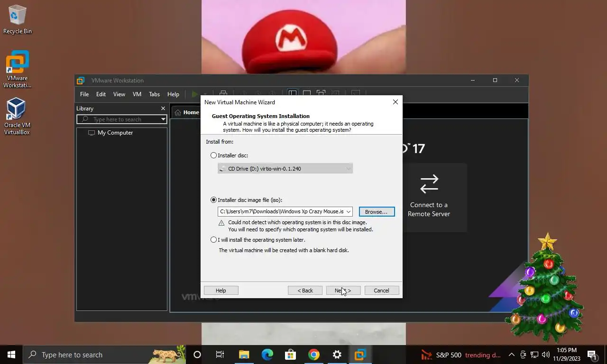Click Connect to a Remote Server tile
607x364 pixels.
[x=429, y=198]
